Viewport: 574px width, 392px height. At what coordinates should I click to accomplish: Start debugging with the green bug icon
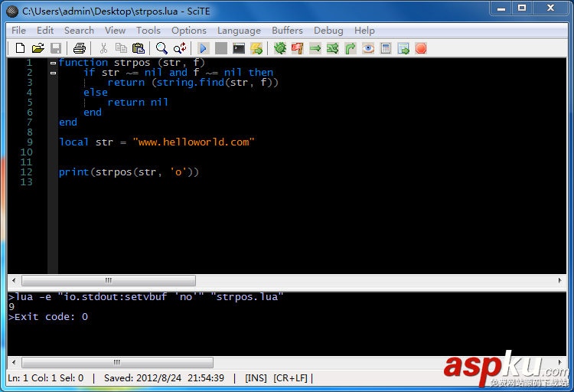coord(280,48)
